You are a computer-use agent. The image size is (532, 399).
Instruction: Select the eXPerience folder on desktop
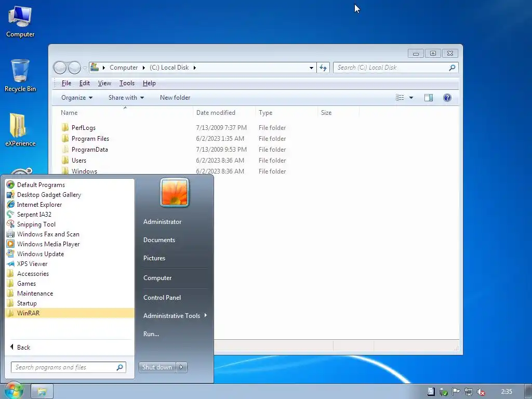20,130
